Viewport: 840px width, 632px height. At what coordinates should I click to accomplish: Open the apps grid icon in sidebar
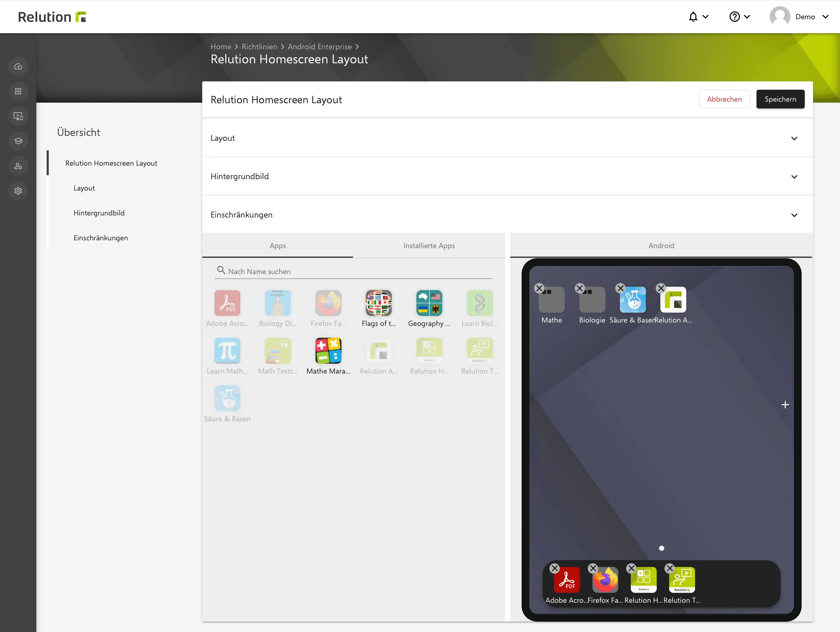coord(18,92)
